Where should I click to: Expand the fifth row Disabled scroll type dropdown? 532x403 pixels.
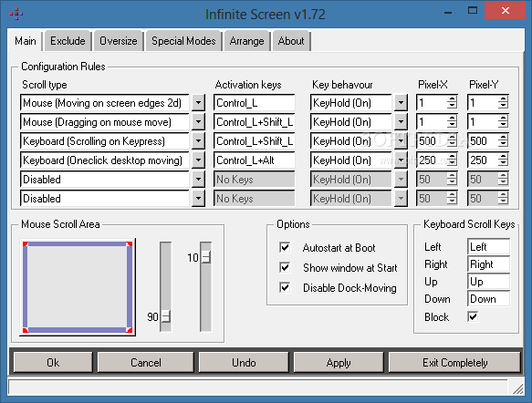[198, 180]
